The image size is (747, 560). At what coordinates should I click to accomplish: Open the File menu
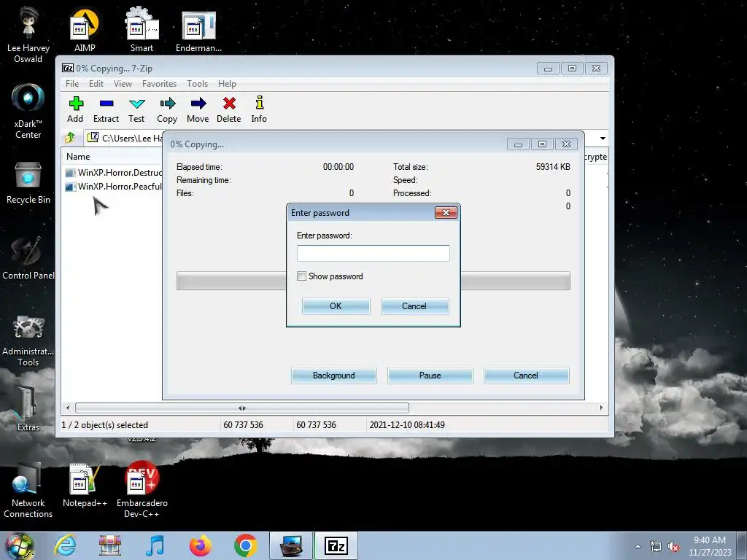(72, 84)
